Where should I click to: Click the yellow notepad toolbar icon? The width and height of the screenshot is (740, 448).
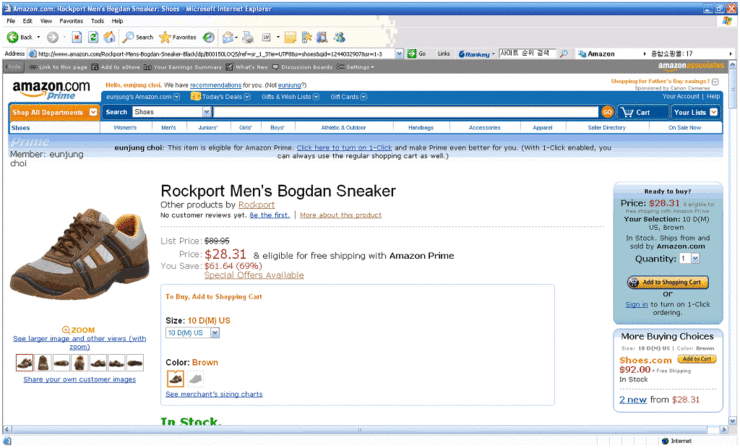(290, 37)
